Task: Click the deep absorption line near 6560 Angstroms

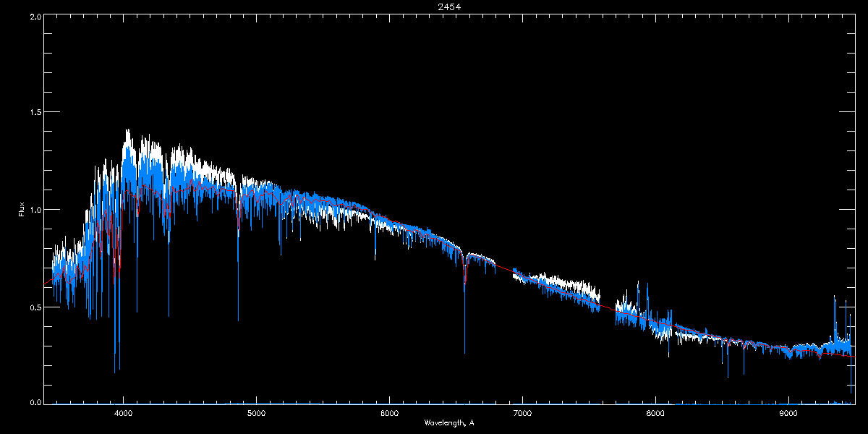Action: coord(464,304)
